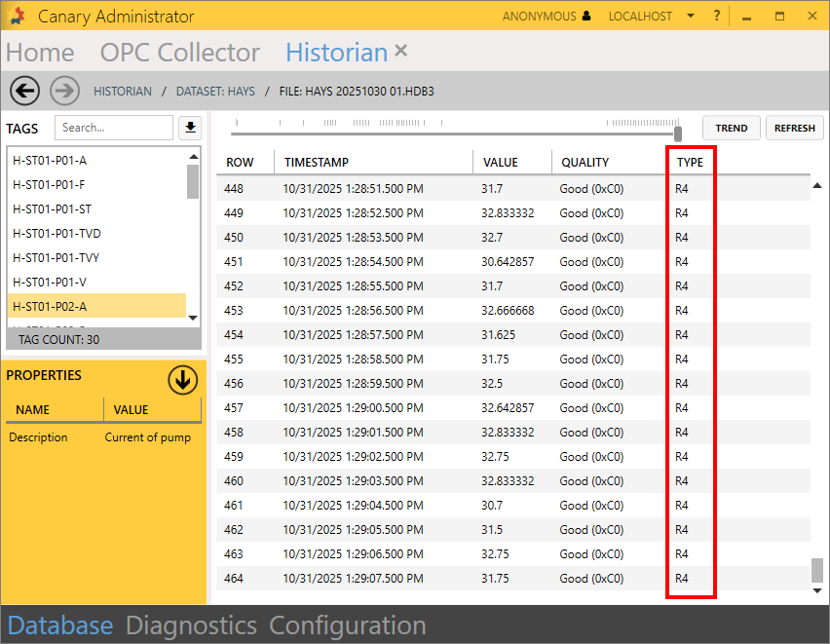This screenshot has width=830, height=644.
Task: Collapse the Properties panel down-arrow icon
Action: coord(182,380)
